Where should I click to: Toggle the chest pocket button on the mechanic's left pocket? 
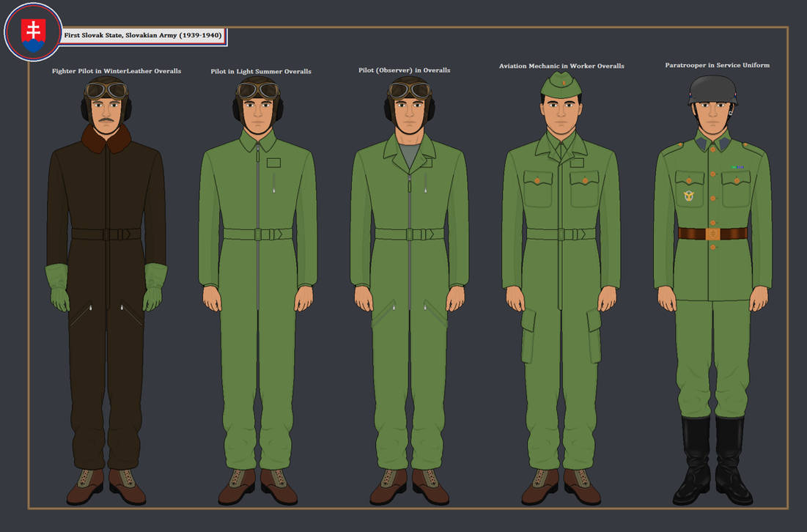[x=537, y=180]
